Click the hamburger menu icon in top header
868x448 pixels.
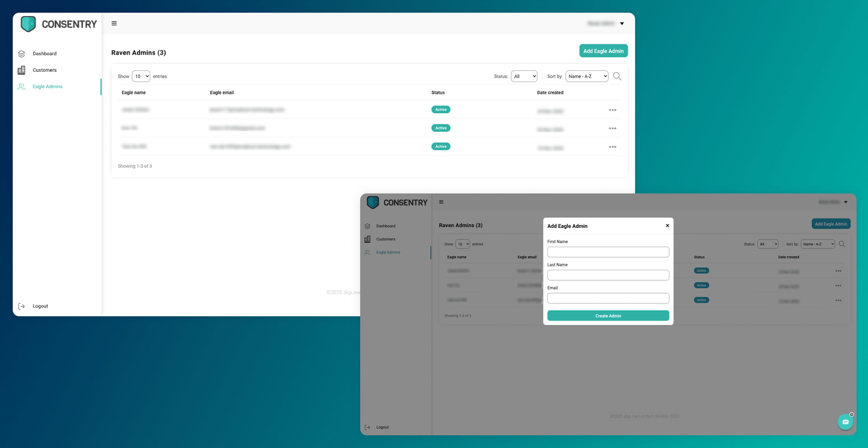114,23
